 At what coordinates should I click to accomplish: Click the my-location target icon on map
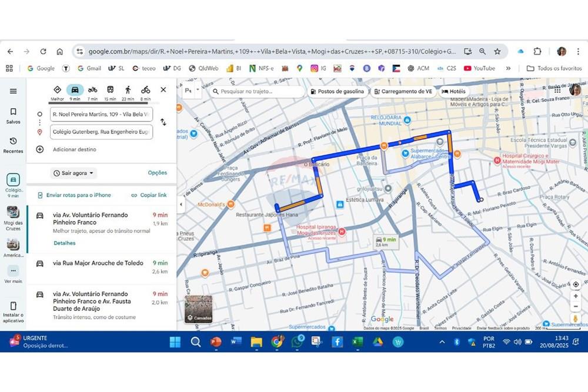[x=576, y=284]
